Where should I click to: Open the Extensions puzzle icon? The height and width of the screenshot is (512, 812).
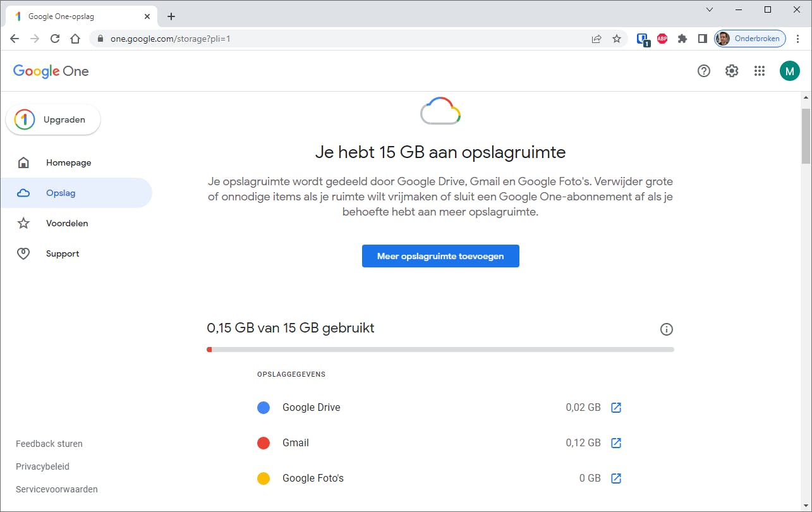[x=682, y=39]
